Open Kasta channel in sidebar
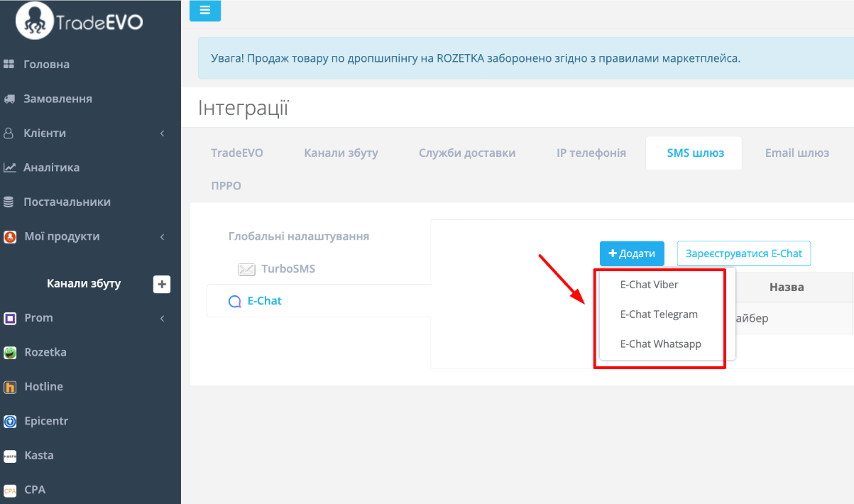854x504 pixels. [39, 456]
